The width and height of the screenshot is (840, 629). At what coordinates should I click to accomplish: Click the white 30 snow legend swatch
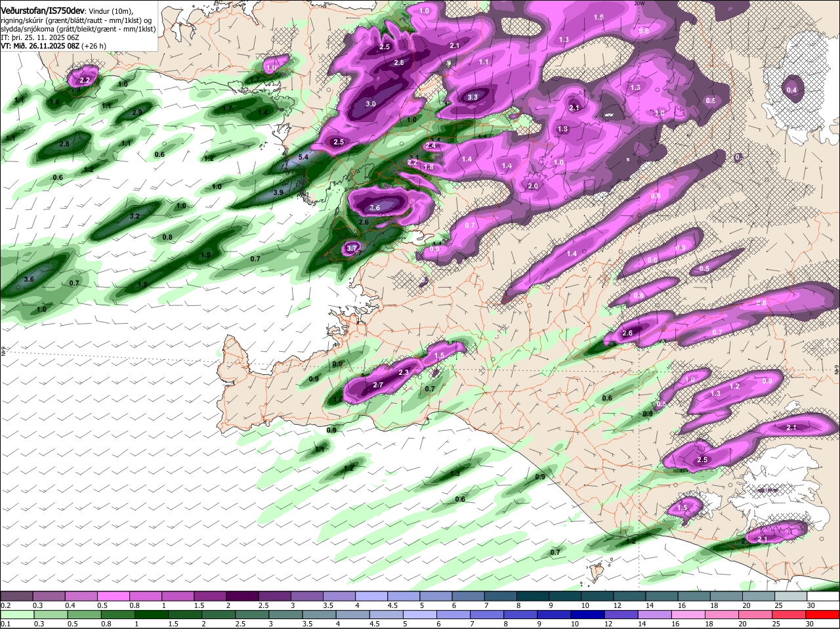click(x=824, y=596)
